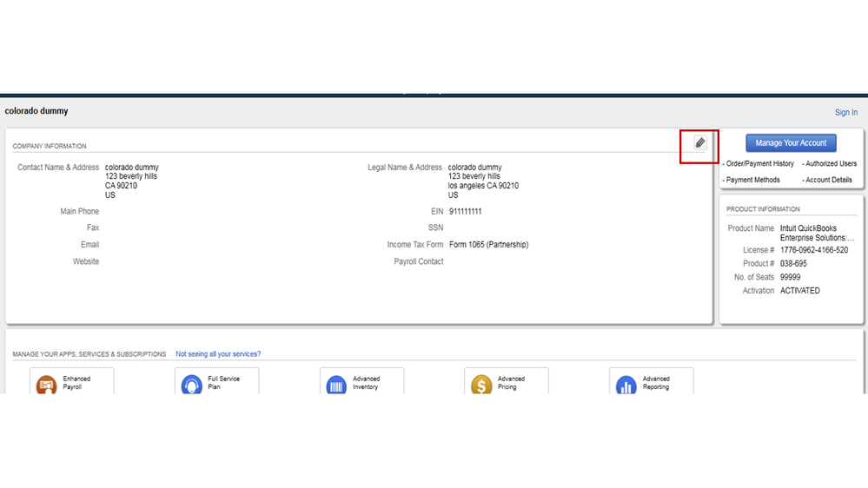Open the Advanced Pricing dollar icon

click(x=481, y=385)
